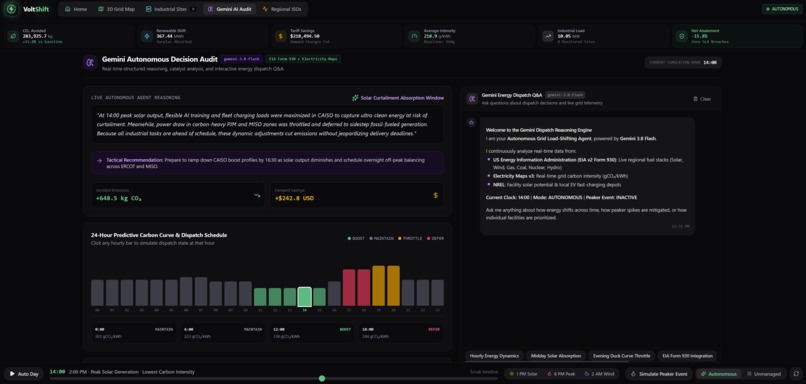
Task: Click the Average Intensity gauge icon
Action: tap(414, 36)
